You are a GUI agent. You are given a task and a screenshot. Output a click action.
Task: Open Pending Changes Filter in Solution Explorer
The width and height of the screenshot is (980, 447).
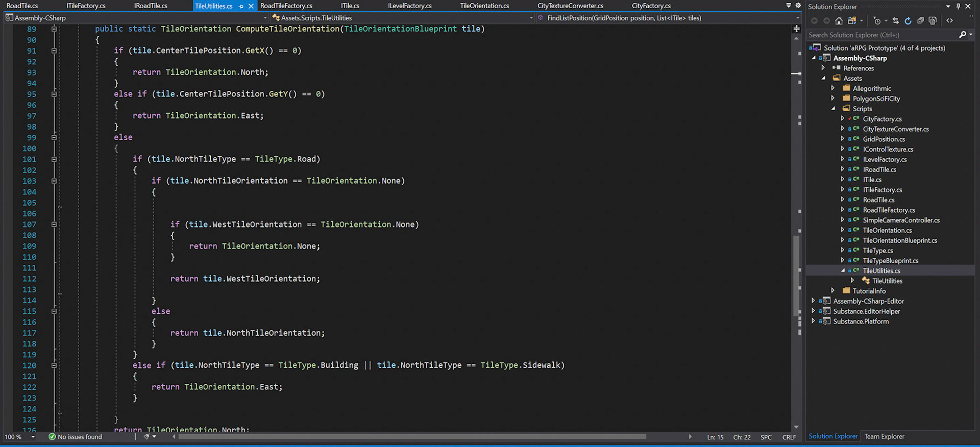[x=877, y=21]
